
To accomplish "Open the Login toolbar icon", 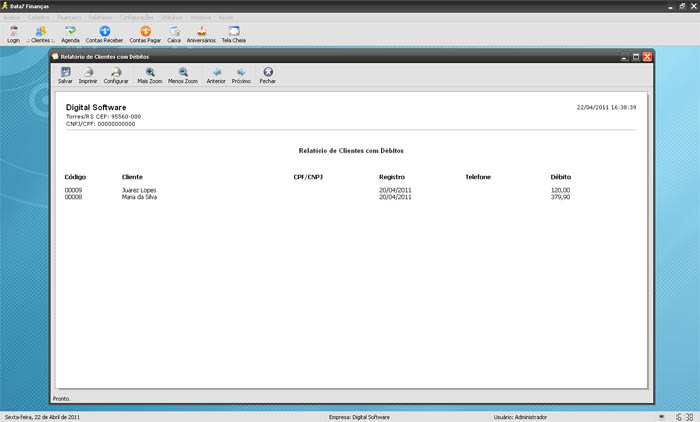I will (x=13, y=34).
